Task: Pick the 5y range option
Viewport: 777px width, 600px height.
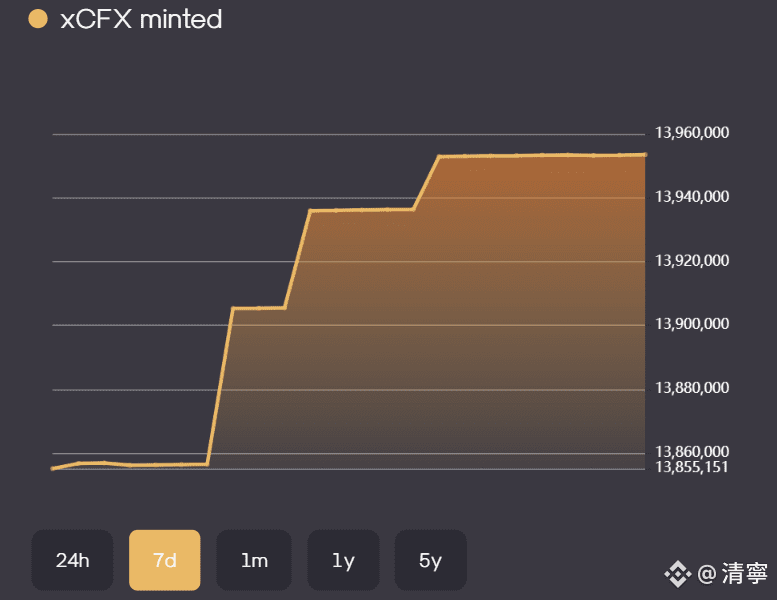Action: pos(430,560)
